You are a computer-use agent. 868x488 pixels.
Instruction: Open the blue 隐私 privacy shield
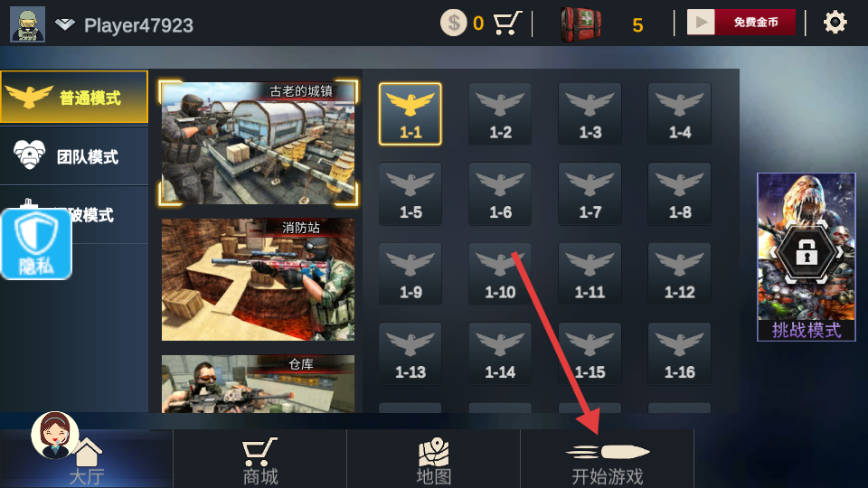click(x=36, y=244)
